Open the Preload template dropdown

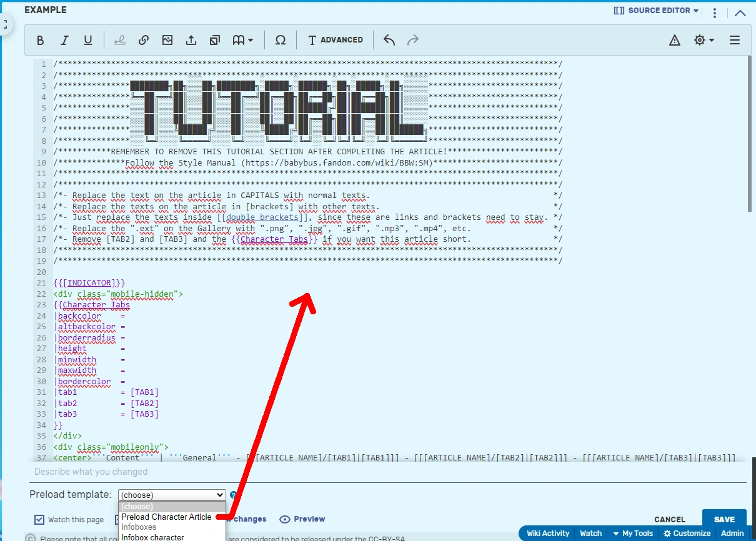(x=171, y=494)
